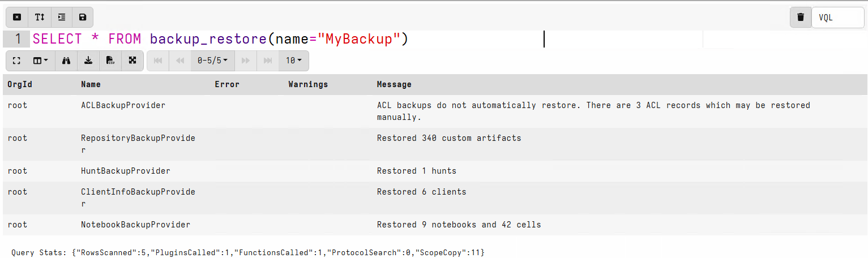Image resolution: width=868 pixels, height=258 pixels.
Task: Click the close-editor X icon
Action: click(x=17, y=18)
